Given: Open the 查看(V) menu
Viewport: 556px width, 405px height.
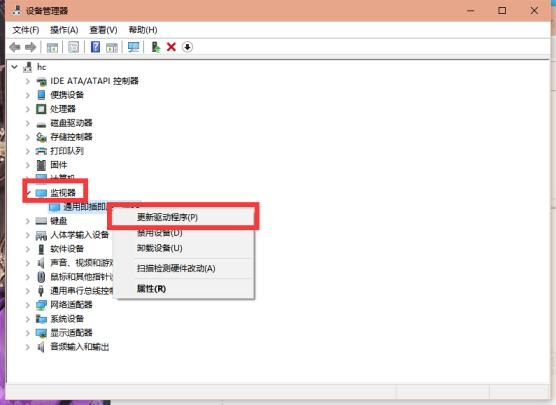Looking at the screenshot, I should [103, 30].
